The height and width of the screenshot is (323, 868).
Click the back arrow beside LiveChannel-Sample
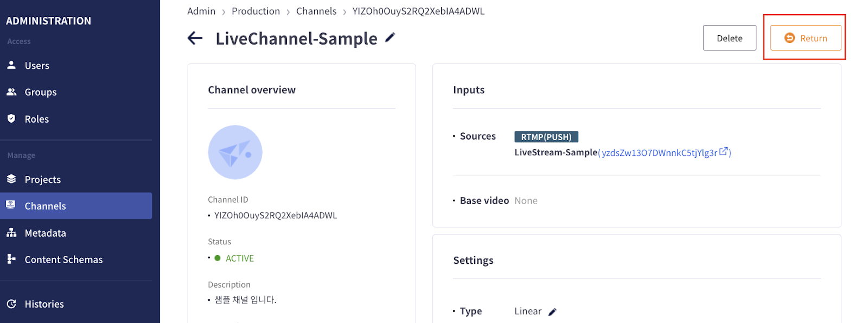[x=195, y=38]
